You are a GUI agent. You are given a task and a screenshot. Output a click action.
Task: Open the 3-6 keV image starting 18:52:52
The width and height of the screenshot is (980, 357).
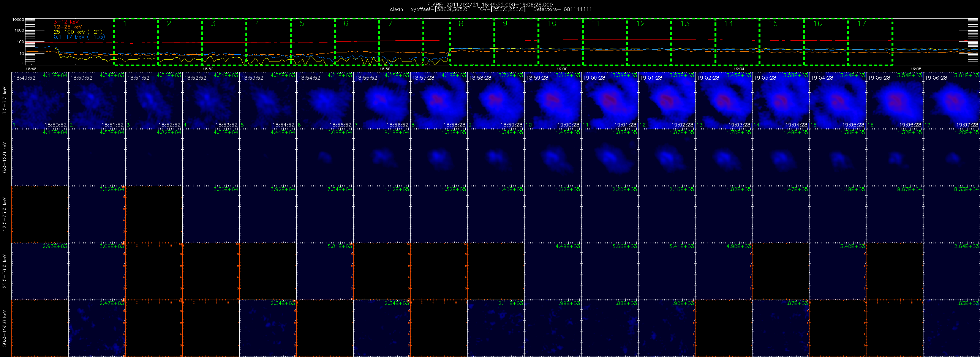[211, 100]
